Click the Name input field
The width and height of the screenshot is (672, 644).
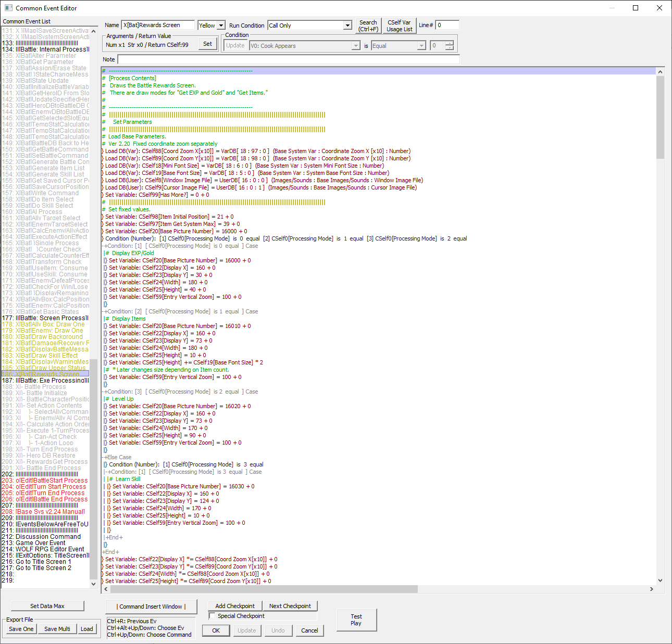coord(158,25)
